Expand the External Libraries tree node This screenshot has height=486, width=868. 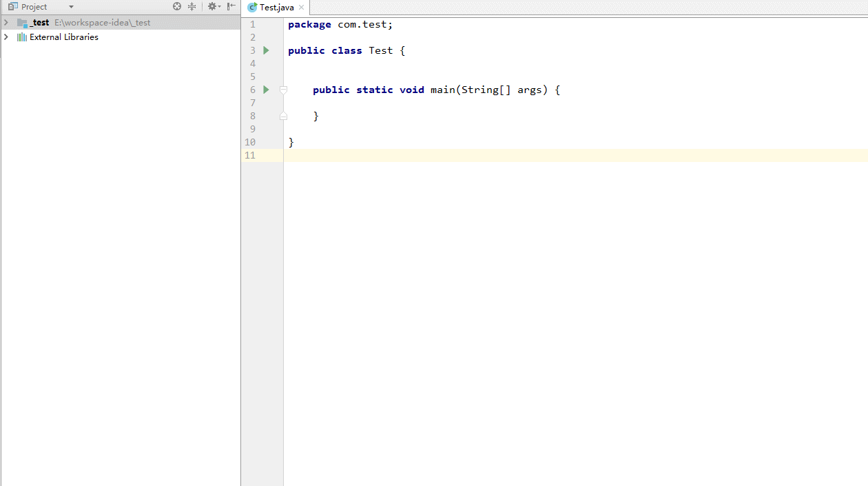click(x=6, y=37)
